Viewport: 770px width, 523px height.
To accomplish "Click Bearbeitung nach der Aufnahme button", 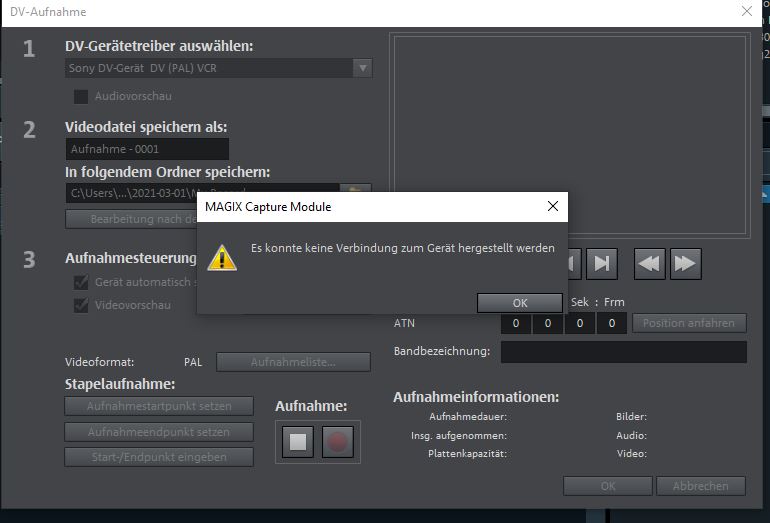I will (131, 219).
